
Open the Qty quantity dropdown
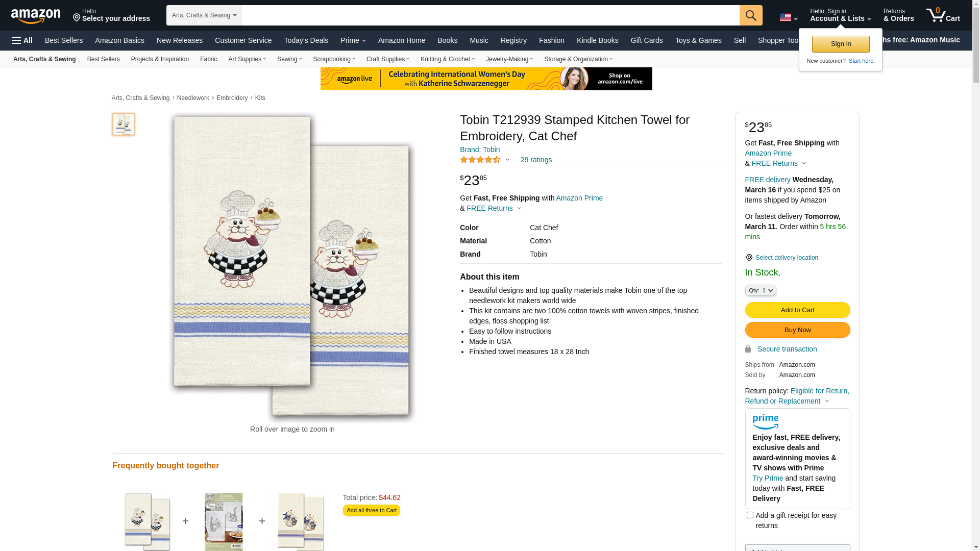tap(761, 290)
